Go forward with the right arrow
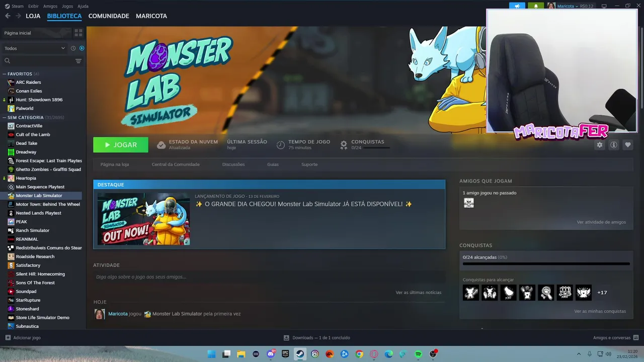The width and height of the screenshot is (644, 362). (x=18, y=16)
